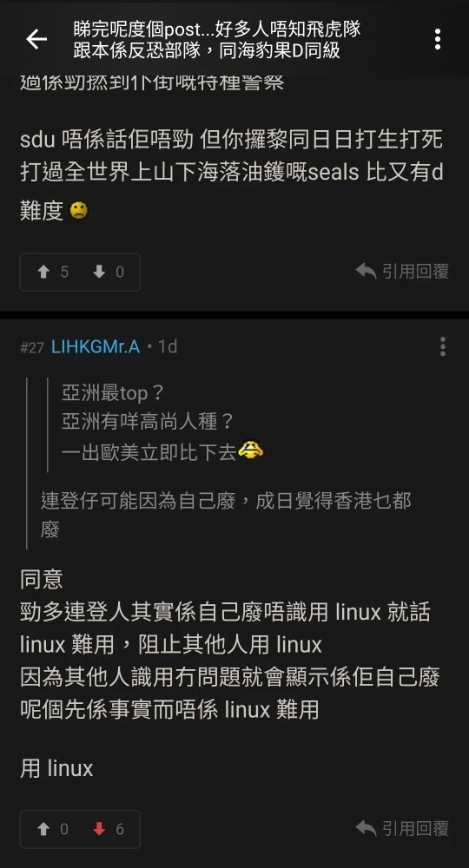Open more options for post #27
The width and height of the screenshot is (469, 868).
442,346
